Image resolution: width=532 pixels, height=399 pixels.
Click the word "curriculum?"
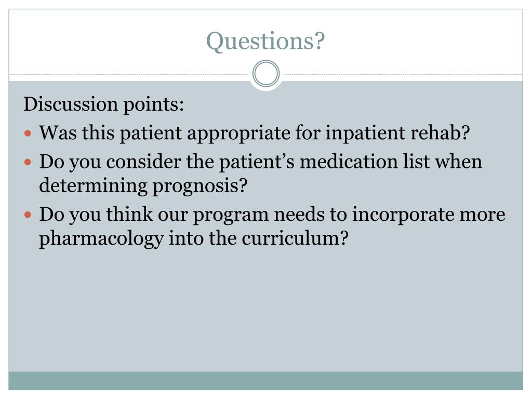[295, 238]
